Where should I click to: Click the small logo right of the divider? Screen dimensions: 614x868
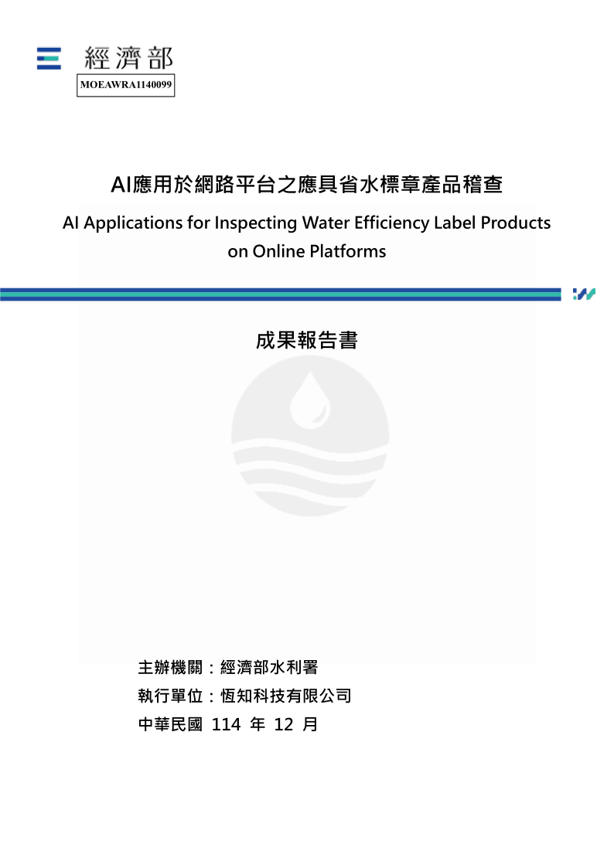coord(584,294)
